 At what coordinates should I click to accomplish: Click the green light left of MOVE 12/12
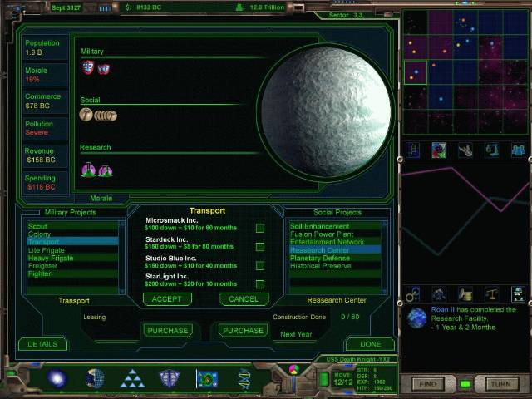(x=324, y=379)
